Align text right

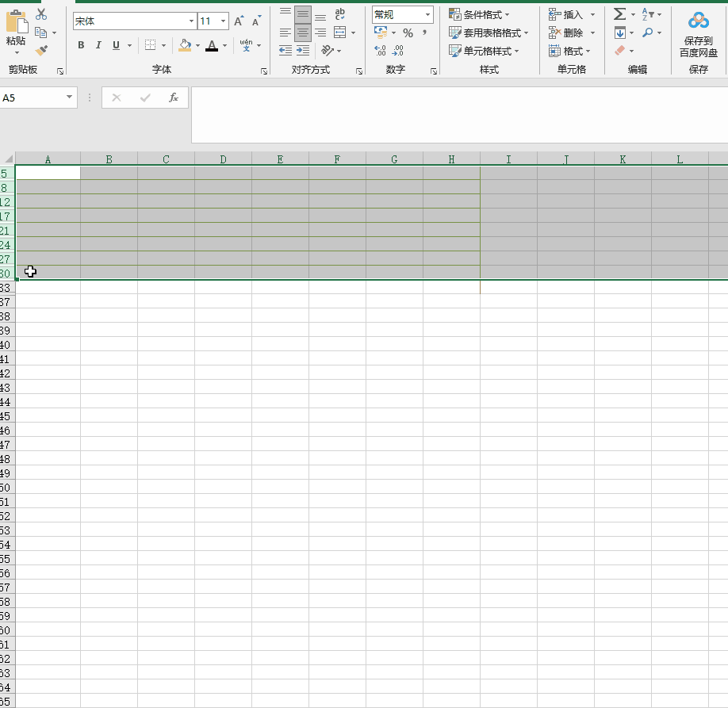pos(320,33)
